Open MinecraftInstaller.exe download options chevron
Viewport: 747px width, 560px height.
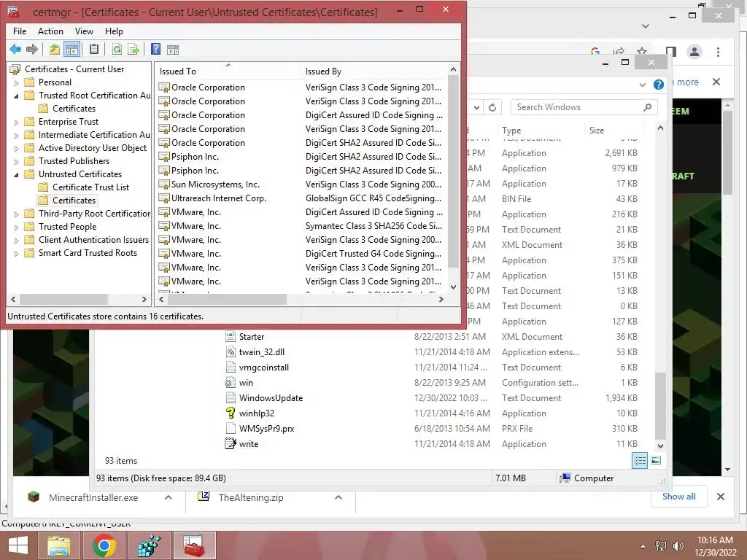pos(169,497)
